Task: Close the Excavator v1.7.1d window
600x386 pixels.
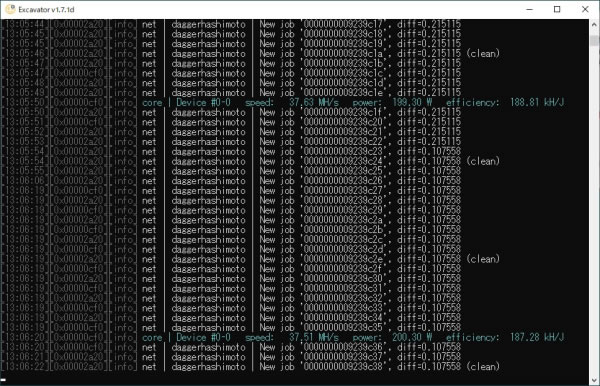Action: [585, 10]
